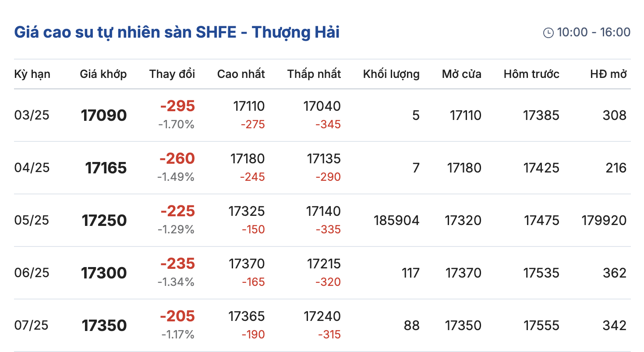
Task: Select the Kỳ hạn column header
Action: 32,74
